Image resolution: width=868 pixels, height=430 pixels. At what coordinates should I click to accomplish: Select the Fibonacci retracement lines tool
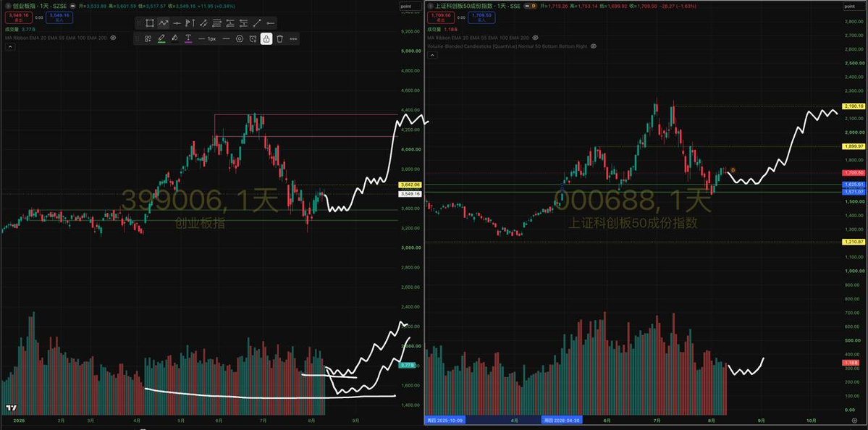(x=216, y=23)
